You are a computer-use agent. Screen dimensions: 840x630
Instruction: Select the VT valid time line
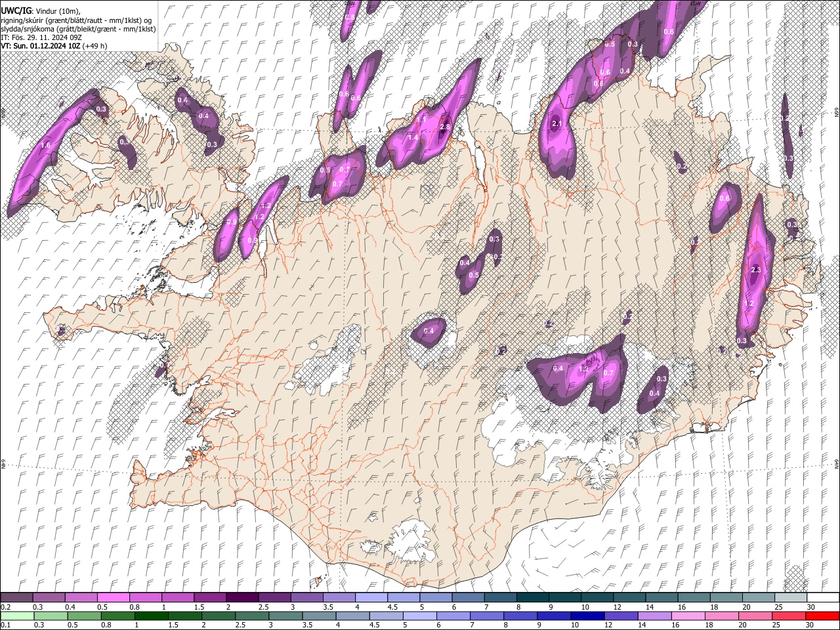[54, 46]
